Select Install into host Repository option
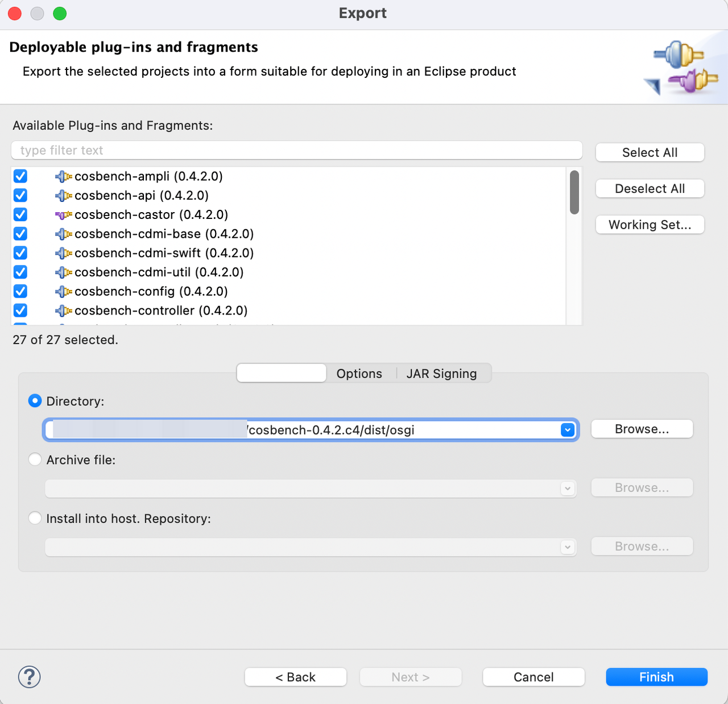This screenshot has width=728, height=704. pyautogui.click(x=35, y=518)
